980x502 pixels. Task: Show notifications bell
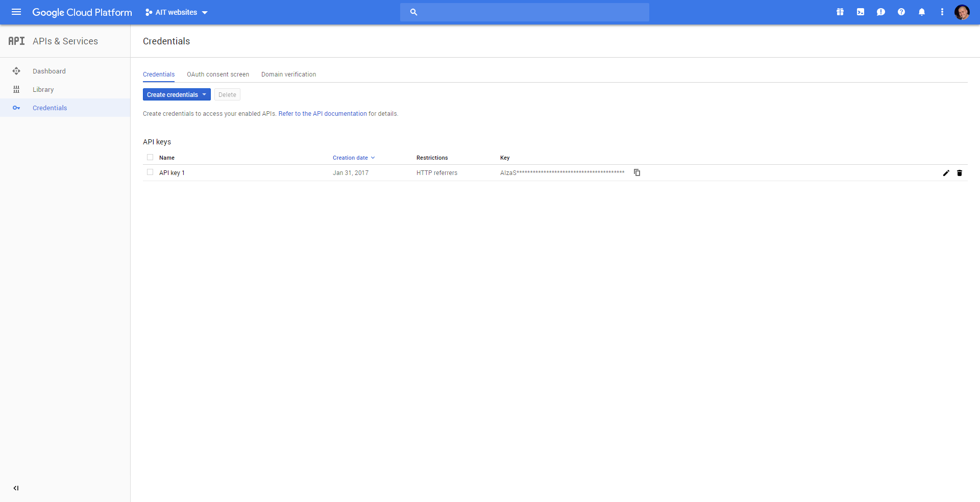[x=922, y=12]
